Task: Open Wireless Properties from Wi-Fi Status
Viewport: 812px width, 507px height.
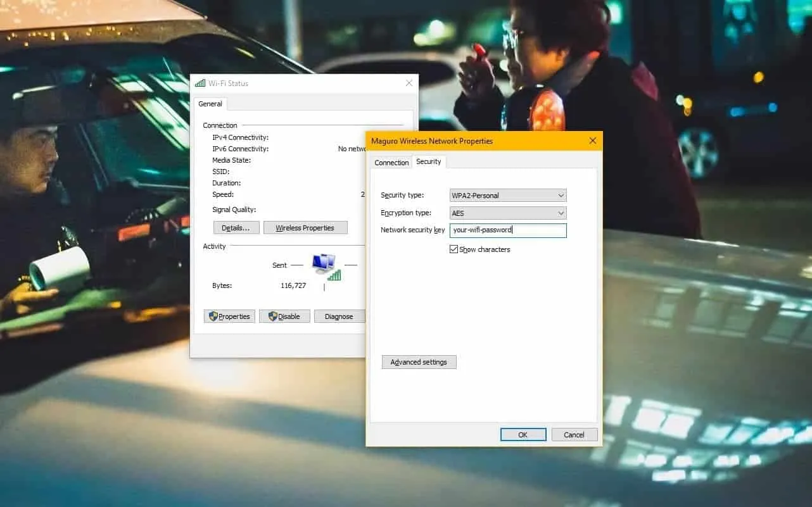Action: click(306, 227)
